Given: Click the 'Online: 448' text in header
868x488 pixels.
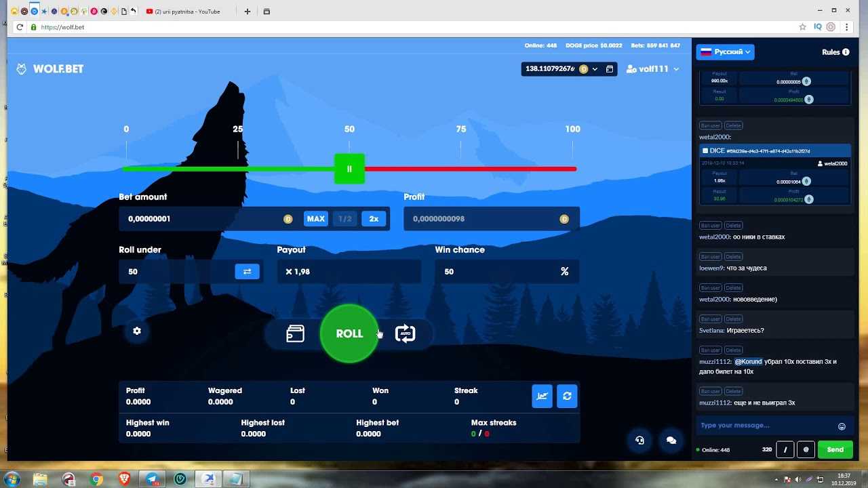Looking at the screenshot, I should 540,45.
